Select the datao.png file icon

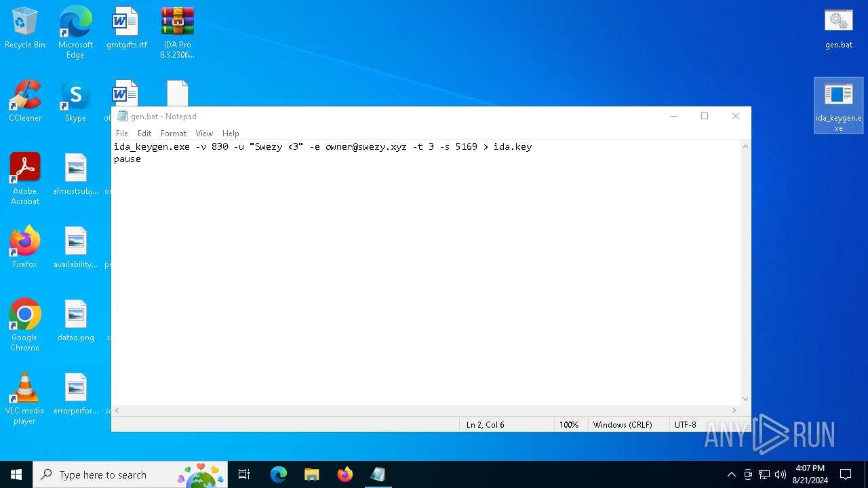coord(75,321)
